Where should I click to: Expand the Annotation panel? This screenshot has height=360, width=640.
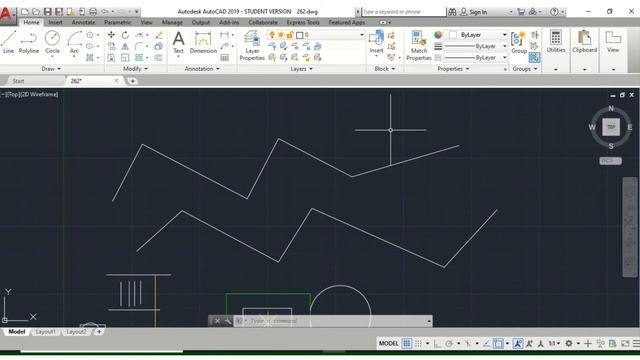tap(202, 69)
